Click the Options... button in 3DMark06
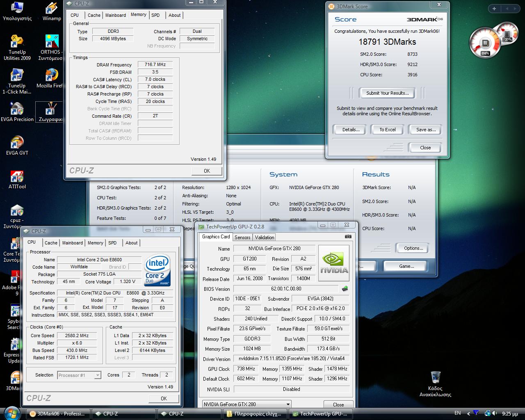 pos(413,248)
